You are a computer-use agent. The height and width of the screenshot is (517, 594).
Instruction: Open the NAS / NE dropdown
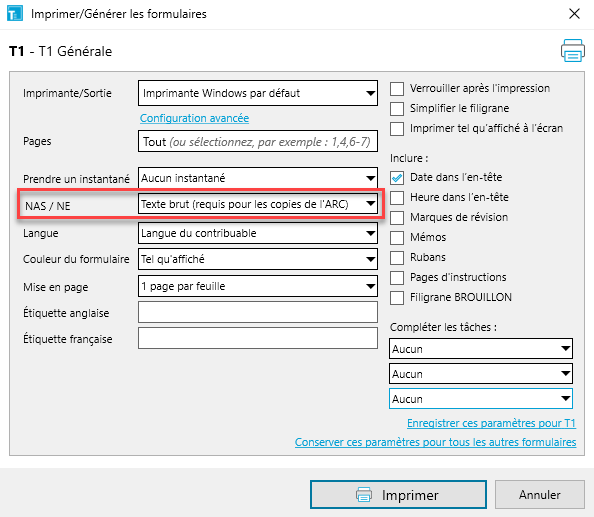(258, 204)
